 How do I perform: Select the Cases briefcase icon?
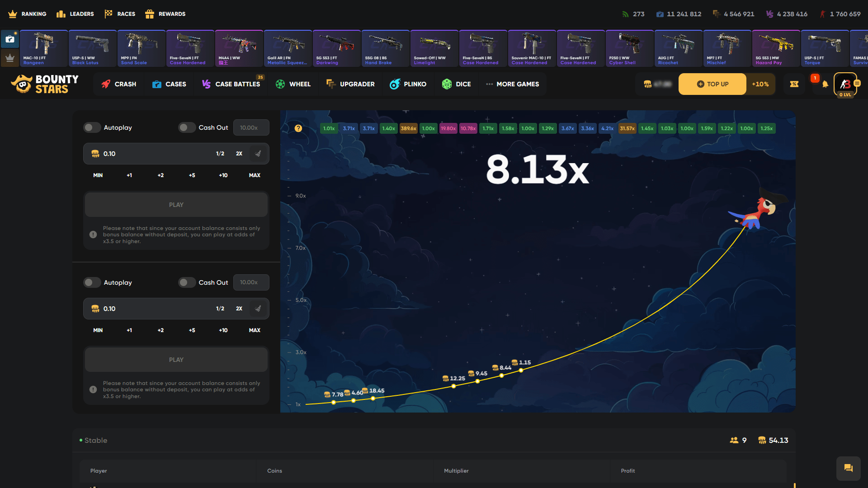[157, 84]
